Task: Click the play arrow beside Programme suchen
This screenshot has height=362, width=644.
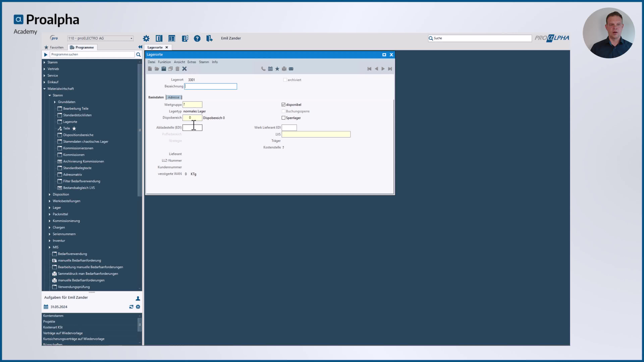Action: point(46,54)
